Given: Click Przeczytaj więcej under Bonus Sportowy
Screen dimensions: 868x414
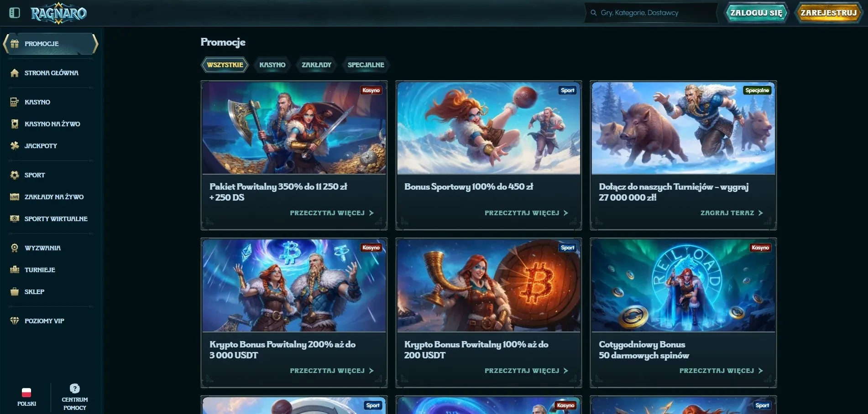Looking at the screenshot, I should tap(526, 213).
